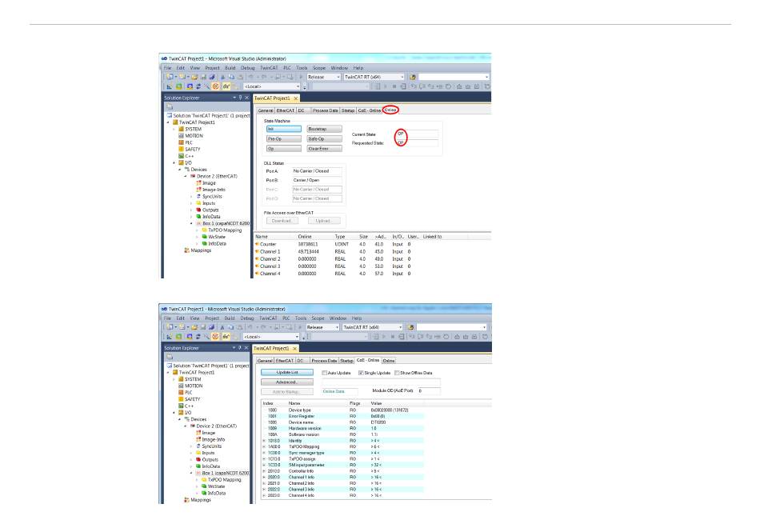Click Activate Configuration icon in the CoE-Online window
The height and width of the screenshot is (532, 760).
168,336
